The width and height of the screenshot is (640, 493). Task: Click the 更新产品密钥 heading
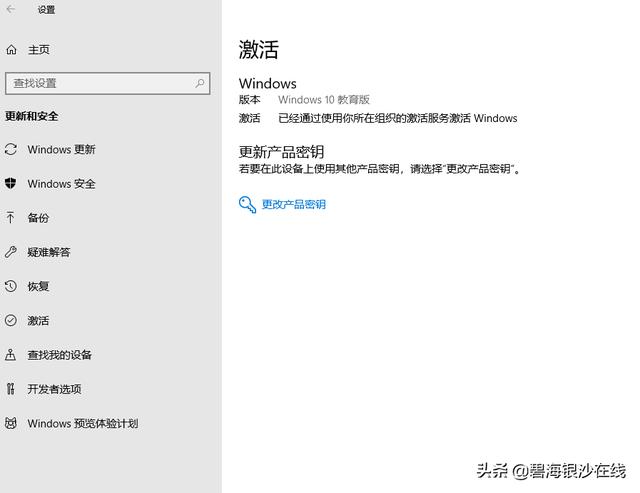click(282, 152)
